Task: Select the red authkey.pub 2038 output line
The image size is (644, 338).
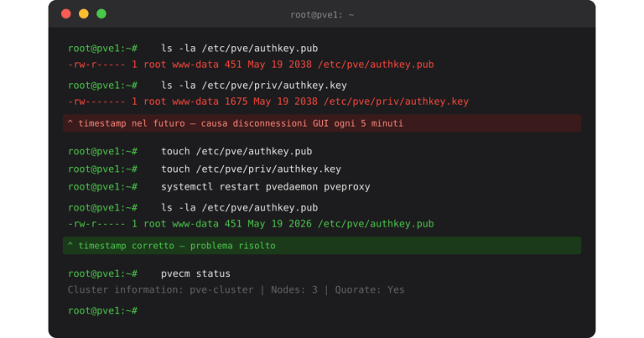Action: point(251,65)
